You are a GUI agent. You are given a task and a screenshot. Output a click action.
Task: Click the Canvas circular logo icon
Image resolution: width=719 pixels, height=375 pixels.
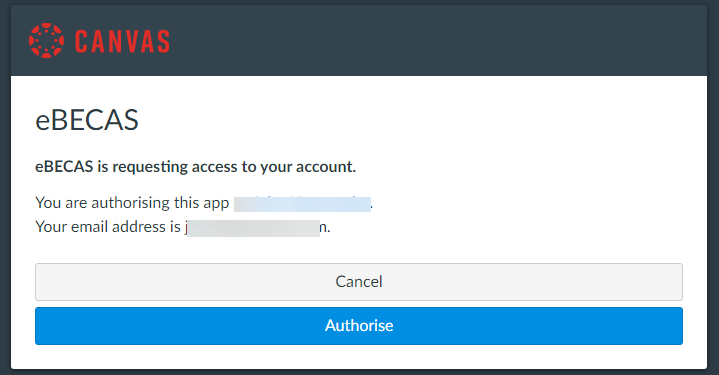point(46,40)
